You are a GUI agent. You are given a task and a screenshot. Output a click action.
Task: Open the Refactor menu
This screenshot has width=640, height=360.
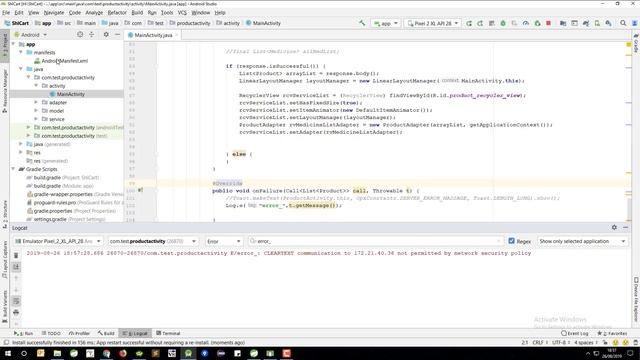click(117, 13)
